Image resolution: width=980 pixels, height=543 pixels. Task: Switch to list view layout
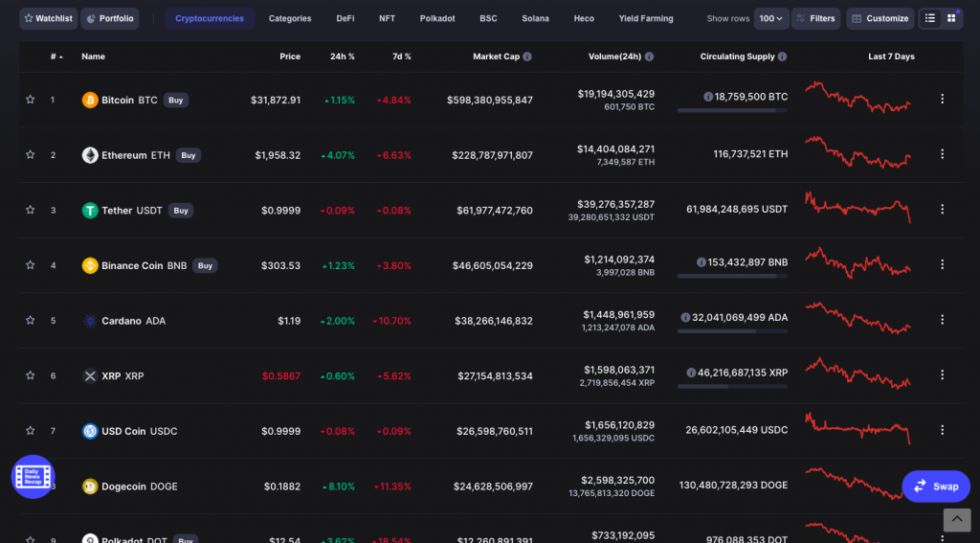(x=930, y=18)
